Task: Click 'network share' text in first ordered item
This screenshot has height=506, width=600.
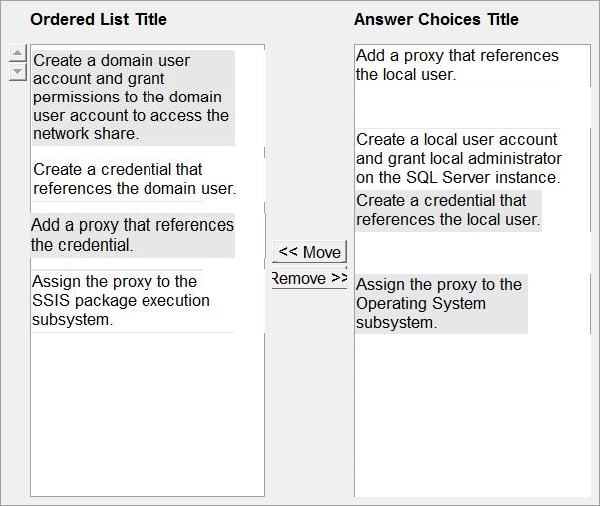Action: (84, 134)
